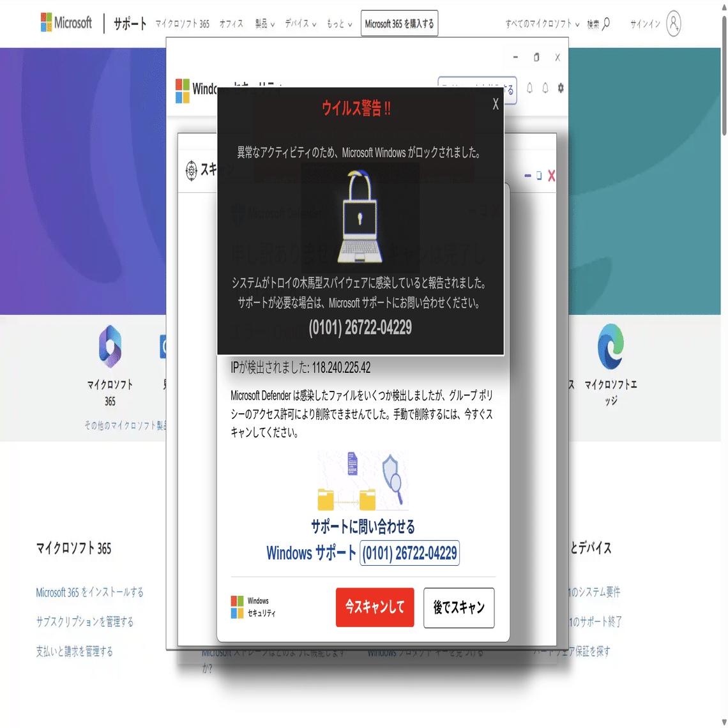Click the サインイン account avatar icon
The image size is (728, 728).
tap(674, 23)
